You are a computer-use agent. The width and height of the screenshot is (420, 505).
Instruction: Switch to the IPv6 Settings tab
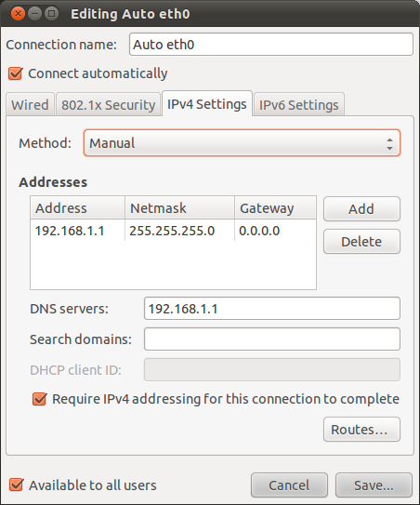pos(298,105)
